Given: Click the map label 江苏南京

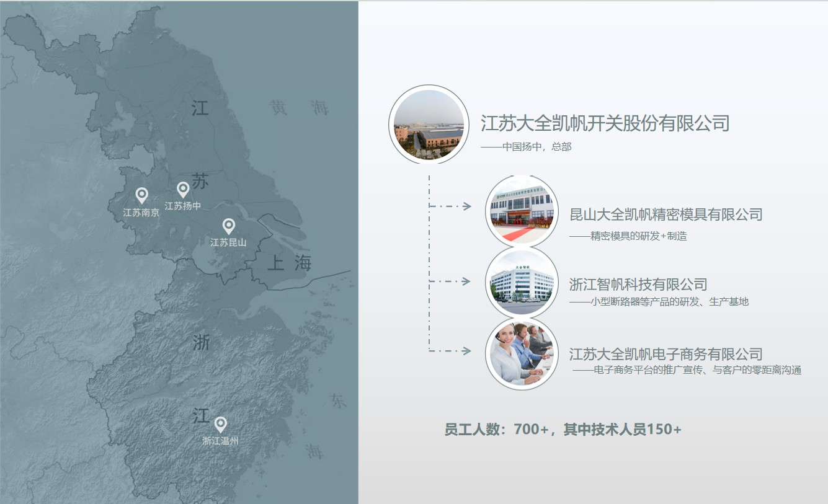Looking at the screenshot, I should (x=141, y=212).
